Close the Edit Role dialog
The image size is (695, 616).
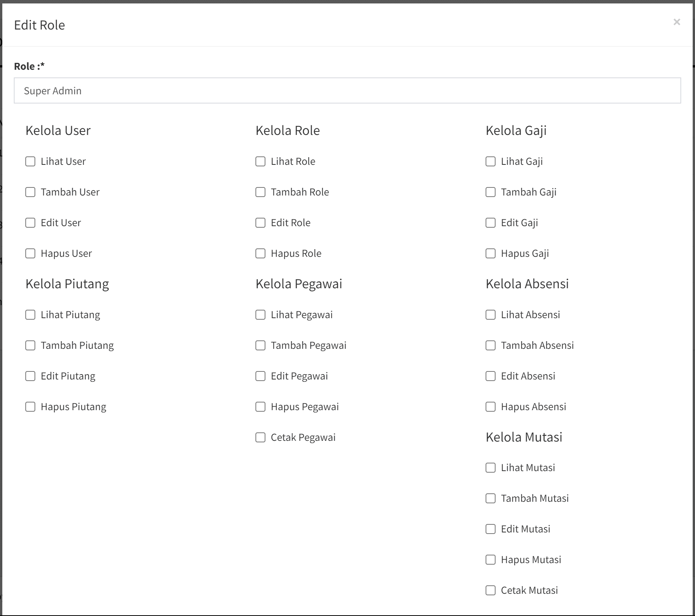click(677, 22)
